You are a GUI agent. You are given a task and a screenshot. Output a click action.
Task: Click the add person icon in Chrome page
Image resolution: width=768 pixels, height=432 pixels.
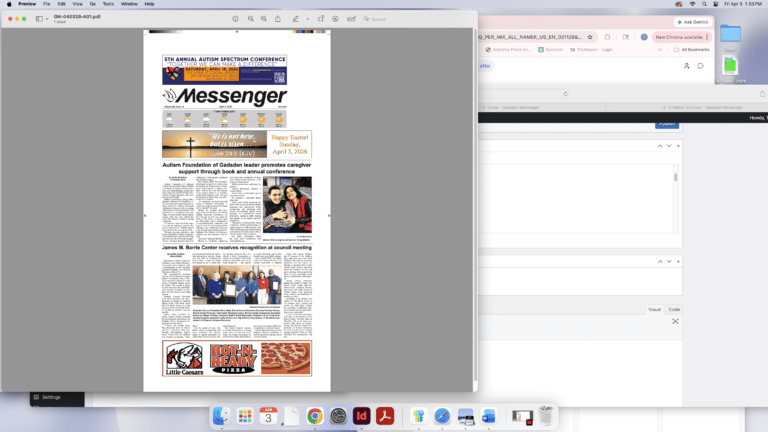point(686,66)
